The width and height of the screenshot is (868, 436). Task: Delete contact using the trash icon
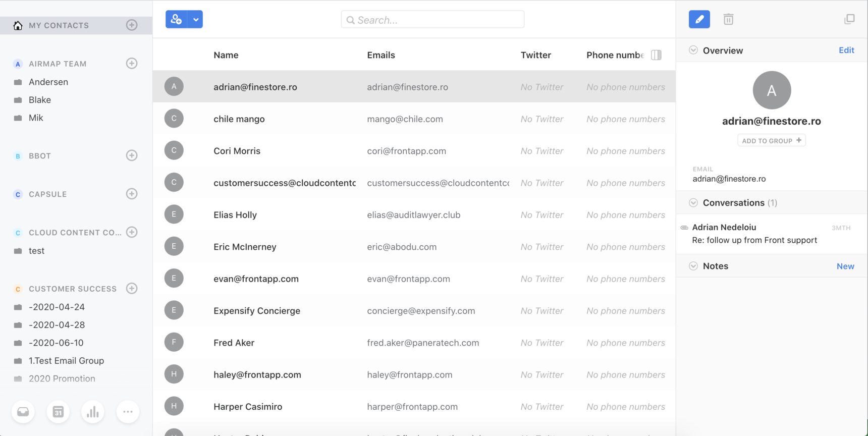(x=728, y=20)
